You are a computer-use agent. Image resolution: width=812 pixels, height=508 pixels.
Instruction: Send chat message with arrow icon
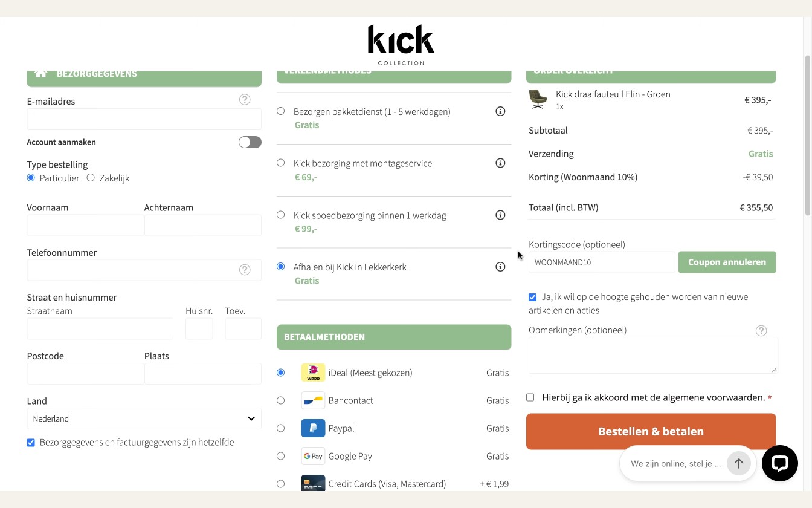[x=738, y=464]
